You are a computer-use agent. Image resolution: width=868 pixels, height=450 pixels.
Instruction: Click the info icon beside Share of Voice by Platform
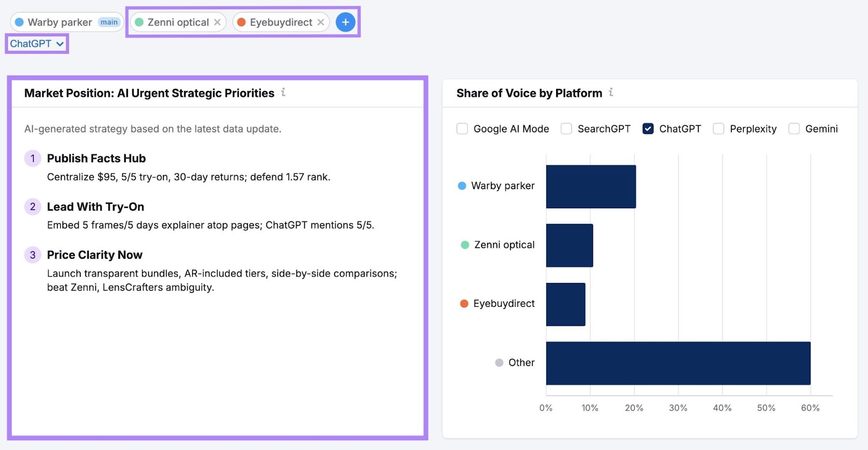tap(611, 93)
